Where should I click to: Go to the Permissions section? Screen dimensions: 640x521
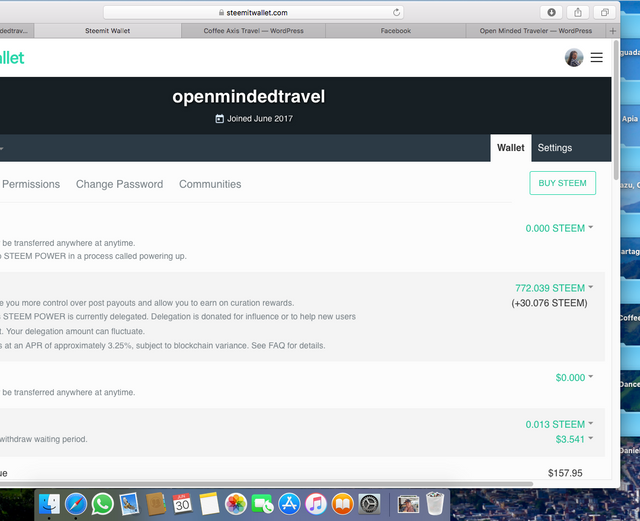click(31, 184)
